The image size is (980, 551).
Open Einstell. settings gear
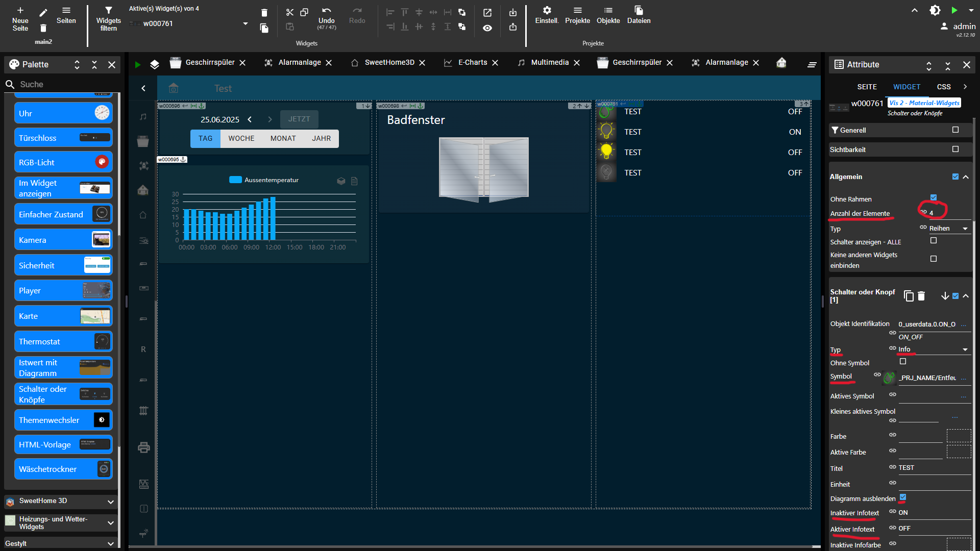click(x=547, y=11)
